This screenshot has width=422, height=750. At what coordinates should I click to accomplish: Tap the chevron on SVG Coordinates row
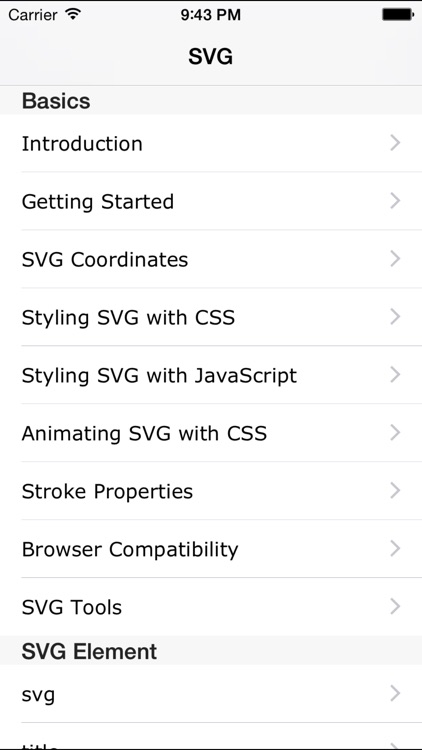pyautogui.click(x=395, y=258)
